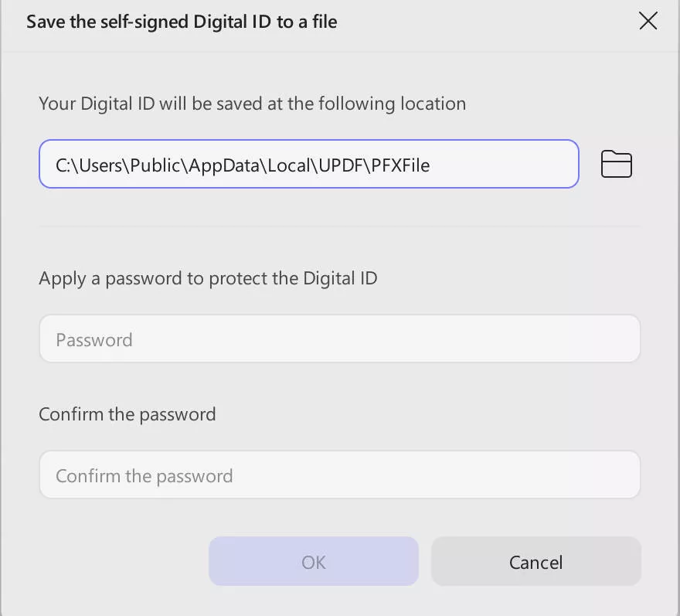Click the empty right end of Password field
Viewport: 680px width, 616px height.
[x=587, y=339]
